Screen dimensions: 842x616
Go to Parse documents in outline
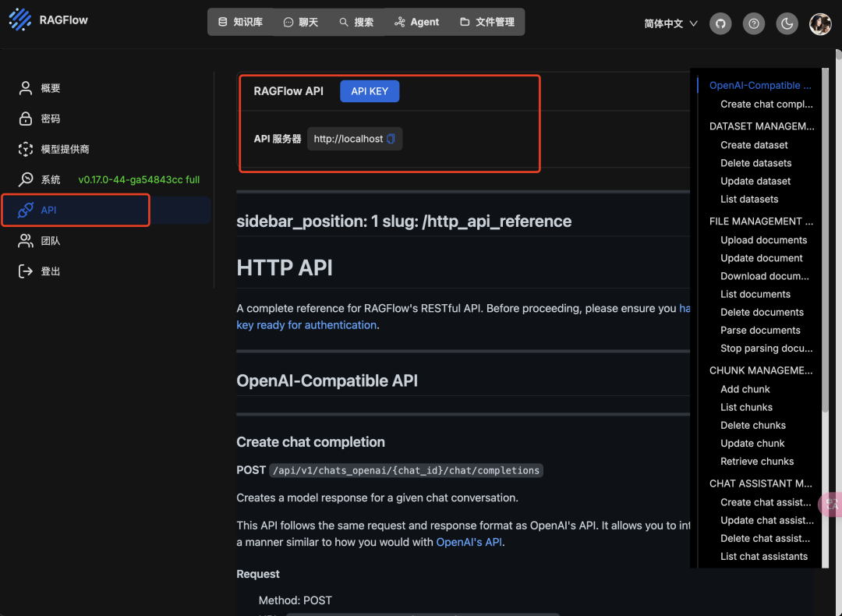tap(760, 331)
